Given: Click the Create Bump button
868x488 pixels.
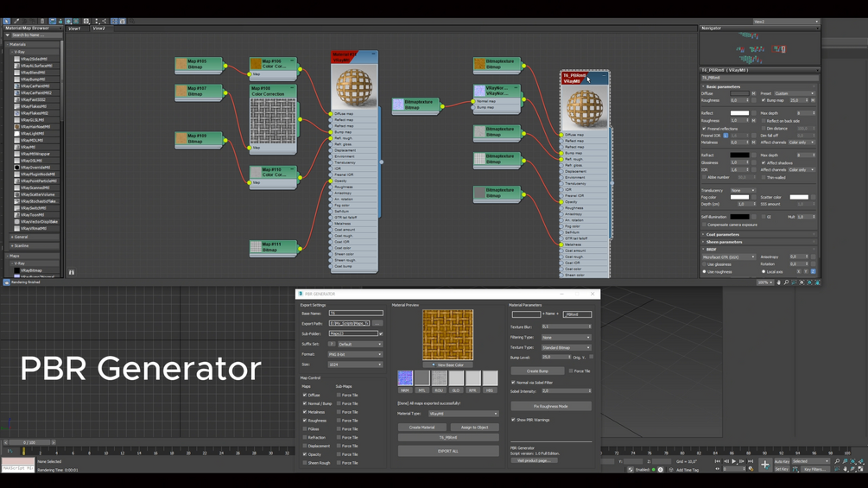Looking at the screenshot, I should [x=537, y=371].
